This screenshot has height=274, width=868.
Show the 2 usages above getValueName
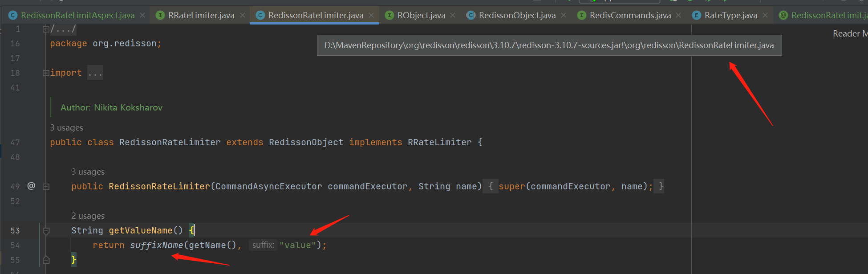[x=88, y=216]
